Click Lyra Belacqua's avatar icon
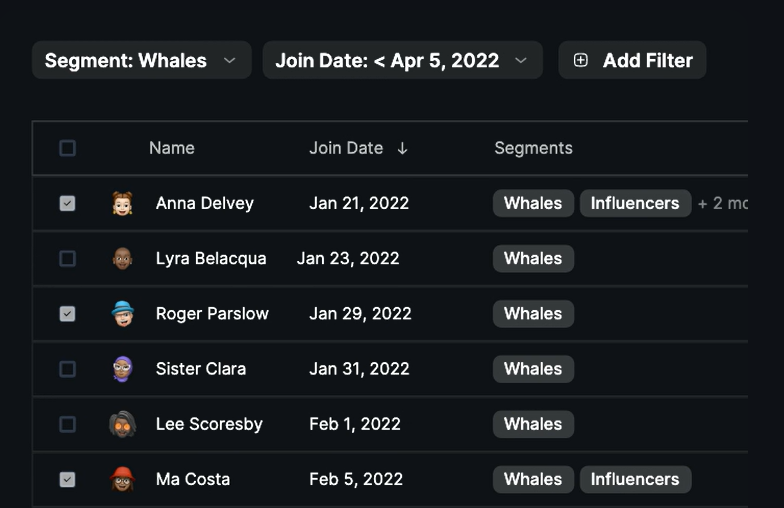Image resolution: width=784 pixels, height=508 pixels. (122, 259)
